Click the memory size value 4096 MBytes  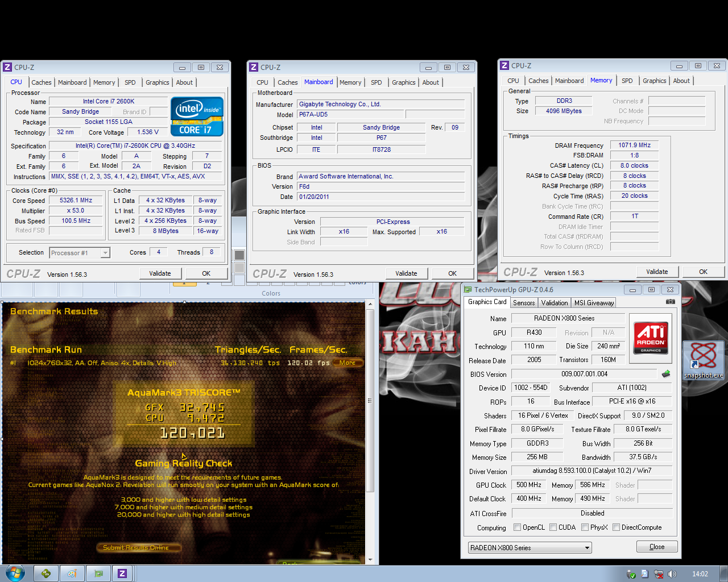(564, 111)
